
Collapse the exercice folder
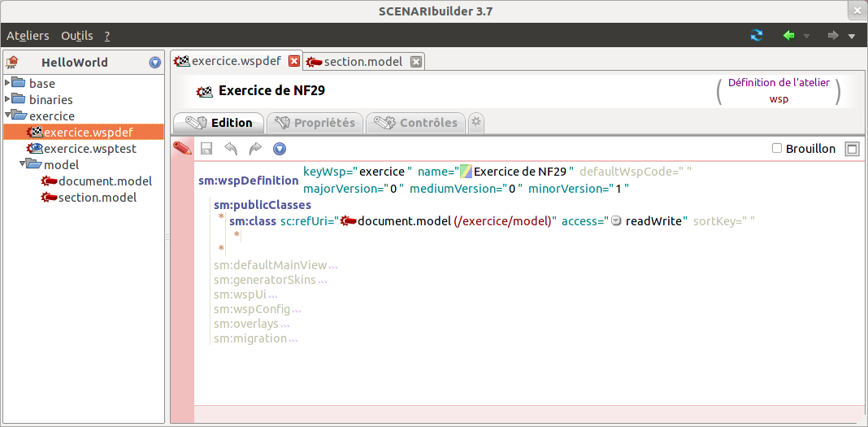(8, 115)
